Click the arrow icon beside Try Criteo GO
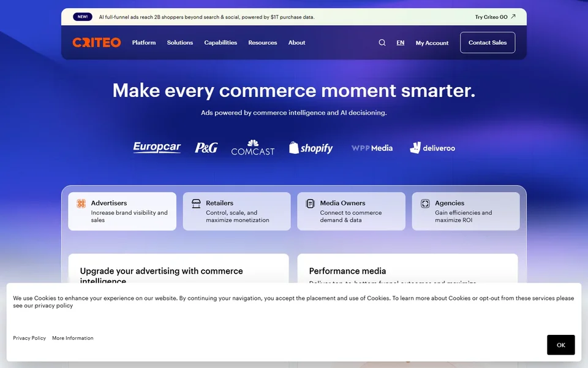 coord(513,17)
